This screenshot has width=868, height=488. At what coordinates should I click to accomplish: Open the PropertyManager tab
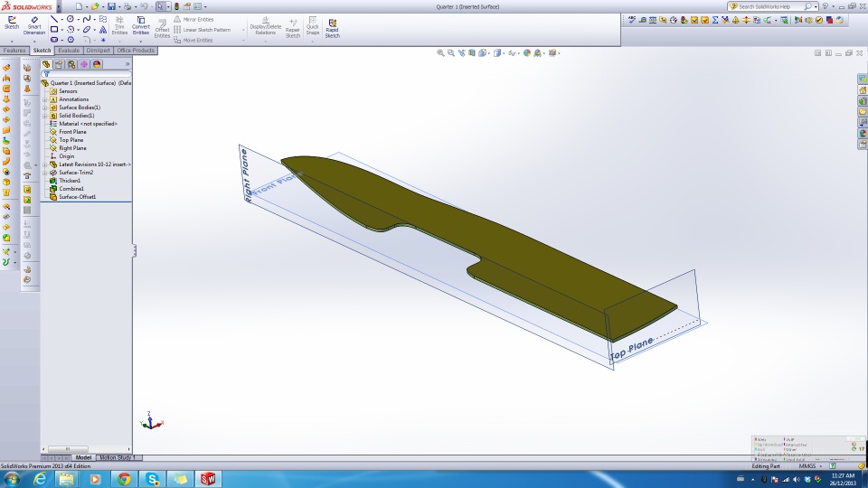click(x=59, y=64)
